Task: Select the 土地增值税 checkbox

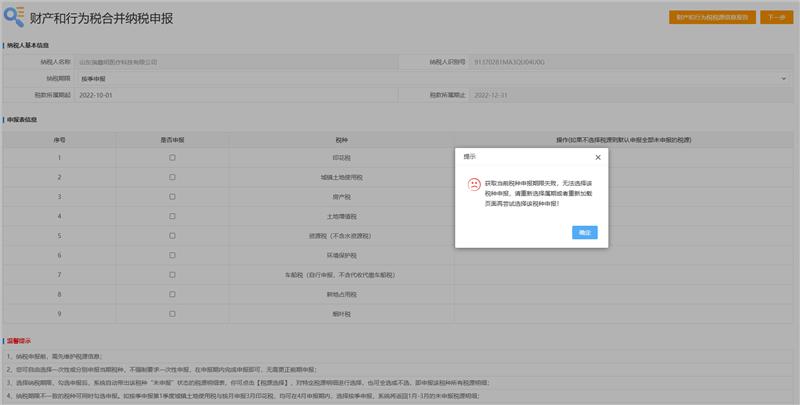Action: click(x=173, y=216)
